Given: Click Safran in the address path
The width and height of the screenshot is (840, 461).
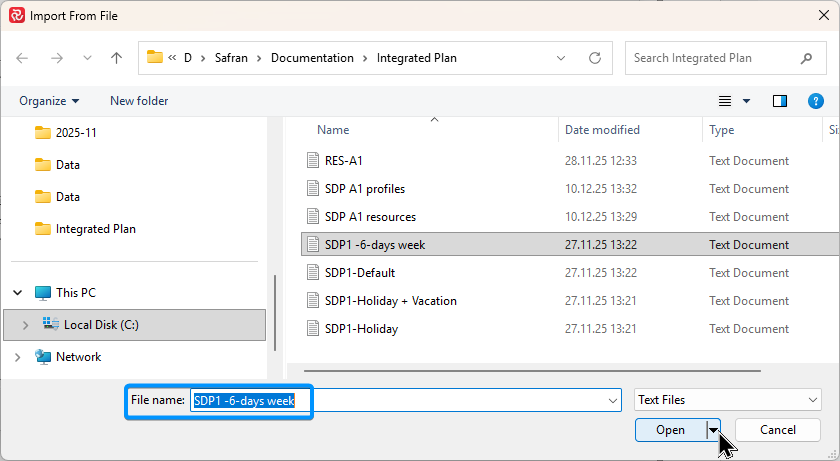Looking at the screenshot, I should [x=231, y=58].
